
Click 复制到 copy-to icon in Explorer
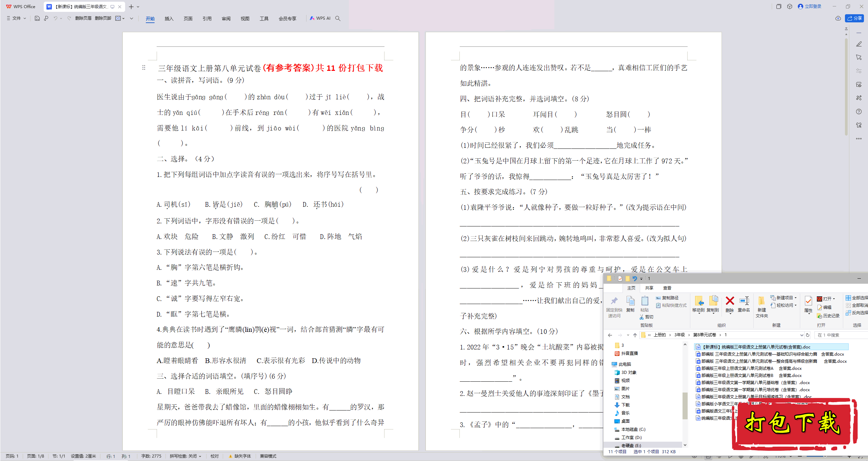pos(713,304)
